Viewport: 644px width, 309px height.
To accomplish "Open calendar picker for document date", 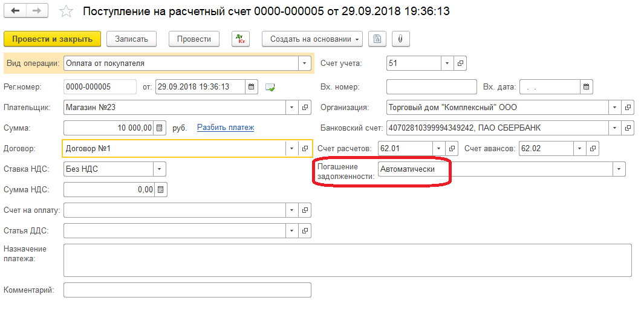I will (252, 86).
